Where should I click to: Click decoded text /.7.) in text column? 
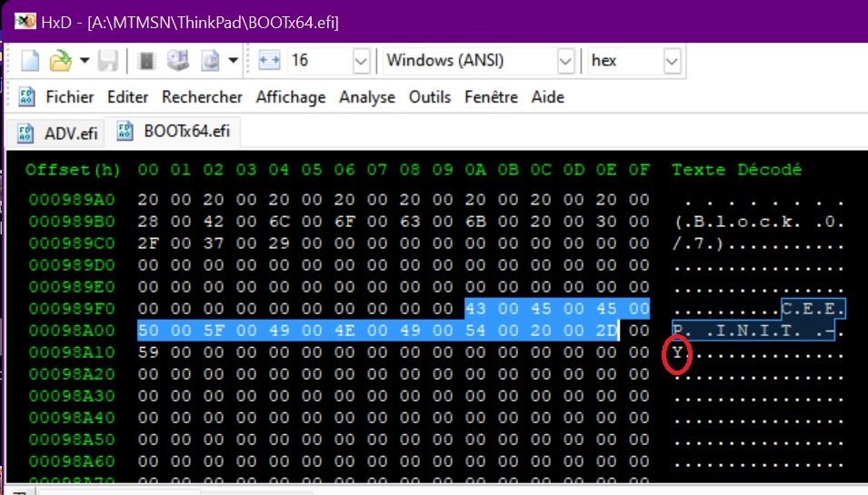click(699, 244)
